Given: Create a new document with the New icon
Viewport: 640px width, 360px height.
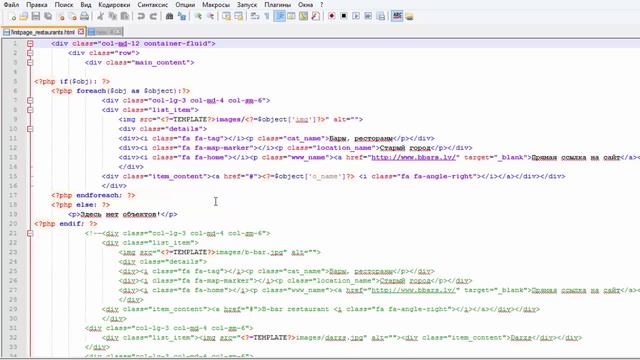Looking at the screenshot, I should [12, 16].
